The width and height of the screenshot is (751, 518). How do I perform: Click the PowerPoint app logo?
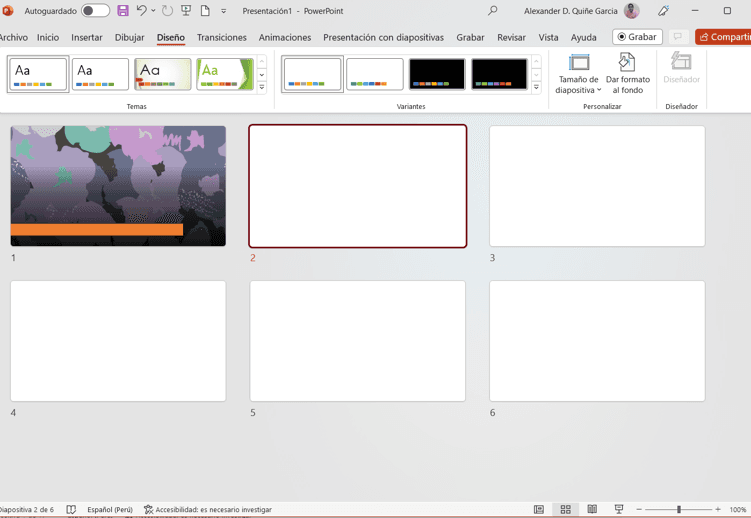pos(7,11)
